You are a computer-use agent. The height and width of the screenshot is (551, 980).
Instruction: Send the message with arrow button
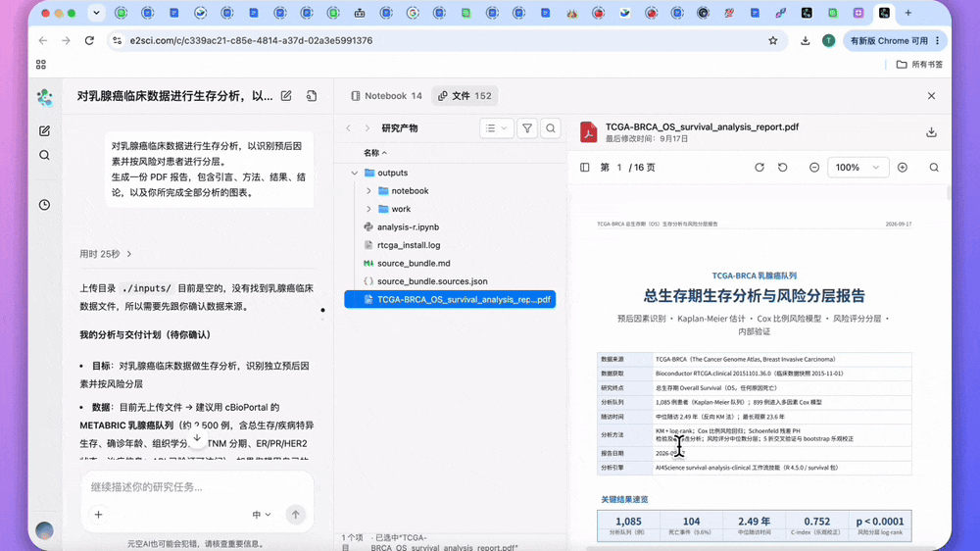click(296, 514)
